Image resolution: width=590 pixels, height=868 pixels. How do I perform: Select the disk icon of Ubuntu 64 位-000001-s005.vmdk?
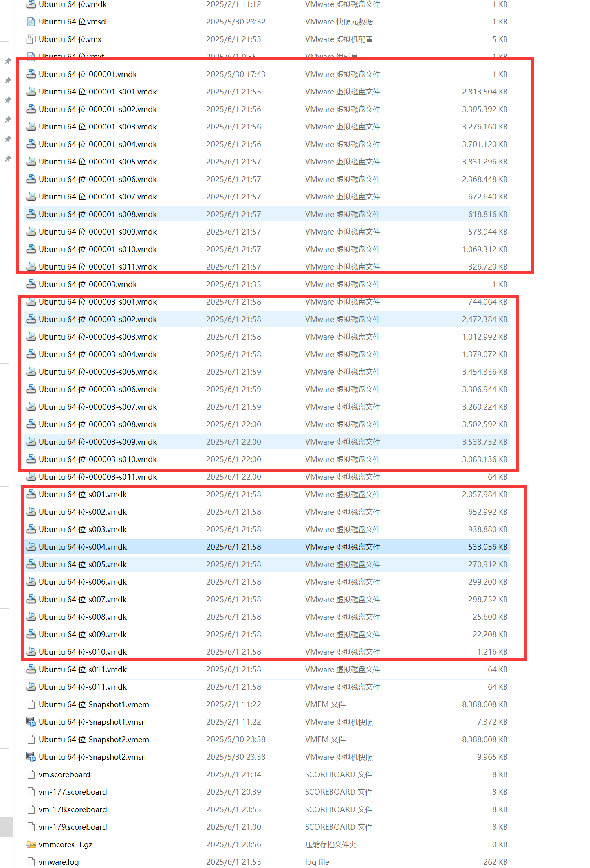point(31,162)
